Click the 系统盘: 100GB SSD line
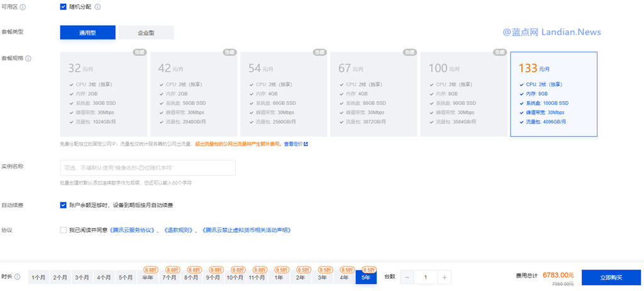This screenshot has width=644, height=291. (547, 103)
